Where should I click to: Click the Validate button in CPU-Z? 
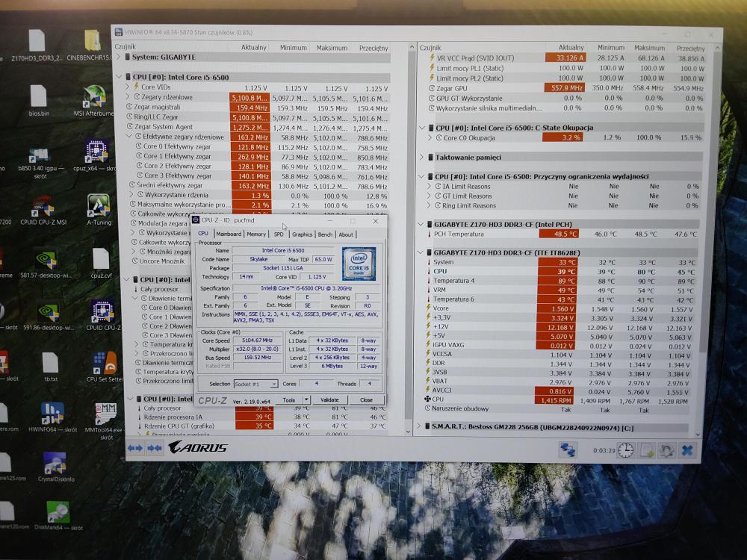[x=329, y=400]
